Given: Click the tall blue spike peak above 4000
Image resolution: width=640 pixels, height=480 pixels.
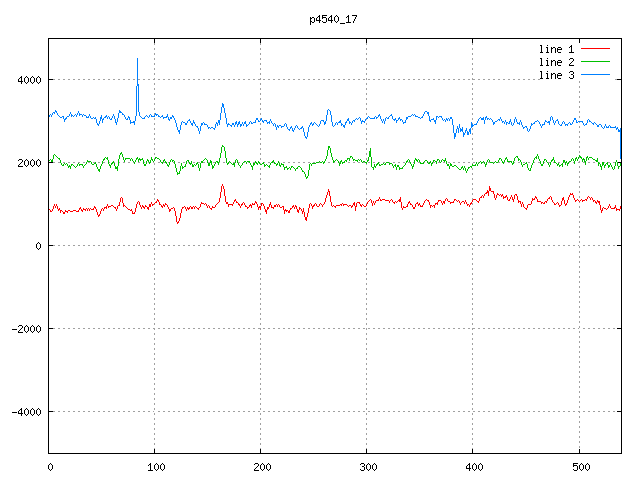Looking at the screenshot, I should [x=138, y=60].
